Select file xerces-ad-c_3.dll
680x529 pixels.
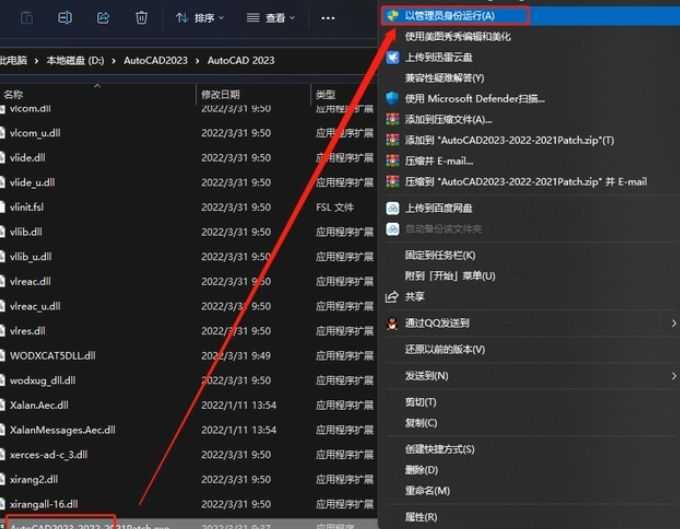point(49,454)
